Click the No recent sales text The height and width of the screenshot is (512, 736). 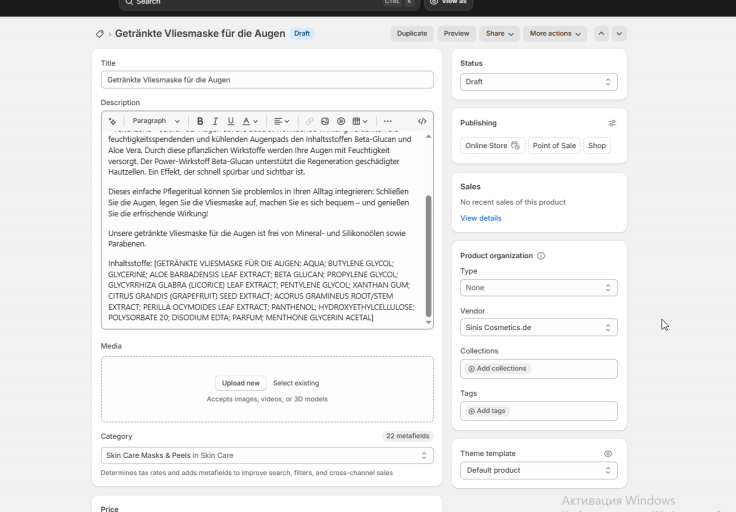(x=513, y=202)
